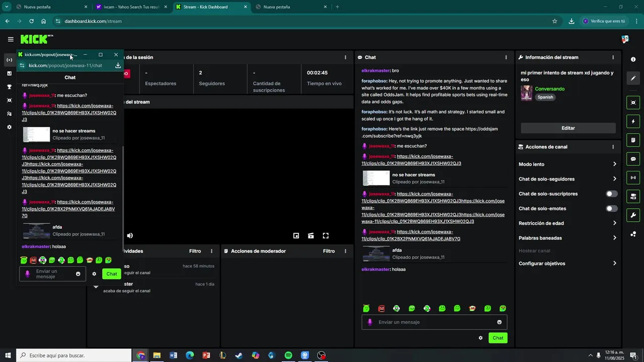Toggle Chat de solo-suscriptores switch
Screen dimensions: 644x362
point(611,194)
